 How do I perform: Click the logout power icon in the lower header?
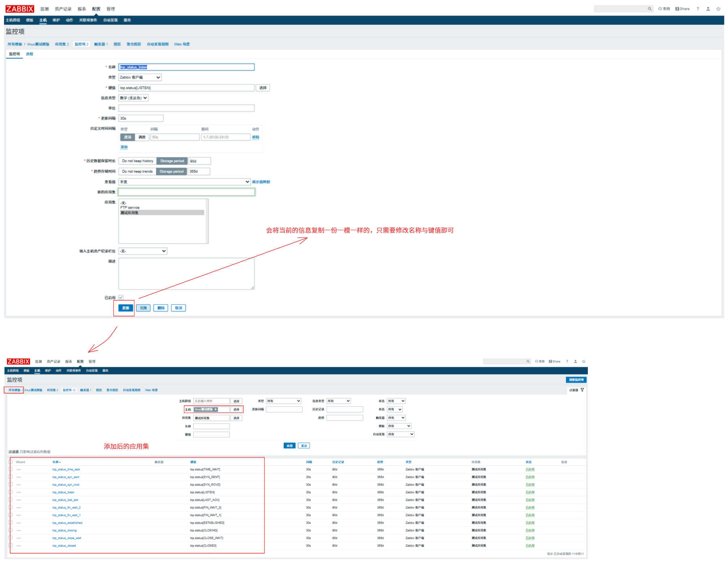tap(584, 362)
